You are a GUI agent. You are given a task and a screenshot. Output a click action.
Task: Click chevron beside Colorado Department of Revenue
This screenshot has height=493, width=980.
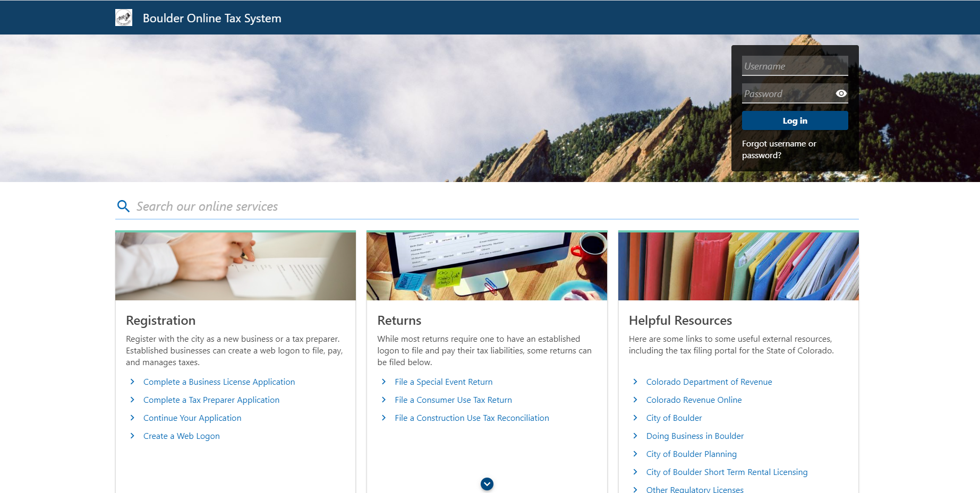coord(635,382)
